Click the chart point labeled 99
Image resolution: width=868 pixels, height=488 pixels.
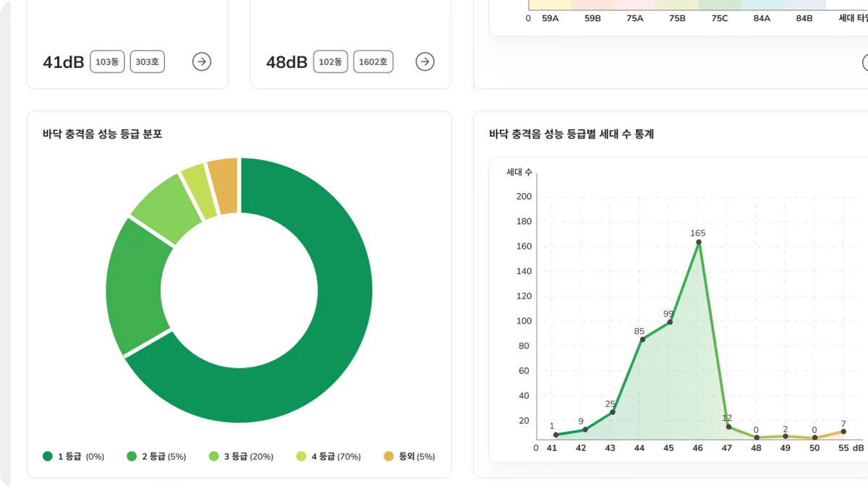[x=670, y=322]
